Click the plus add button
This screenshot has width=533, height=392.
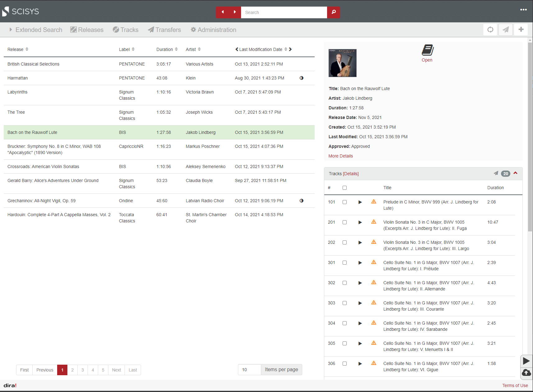(521, 30)
